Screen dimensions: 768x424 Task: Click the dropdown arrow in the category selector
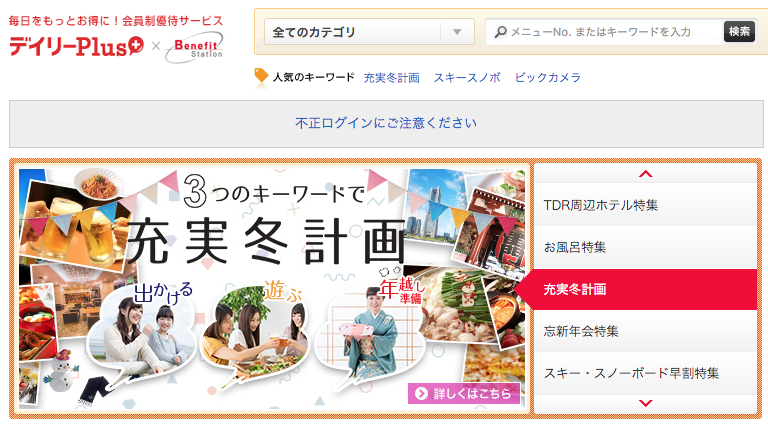457,32
